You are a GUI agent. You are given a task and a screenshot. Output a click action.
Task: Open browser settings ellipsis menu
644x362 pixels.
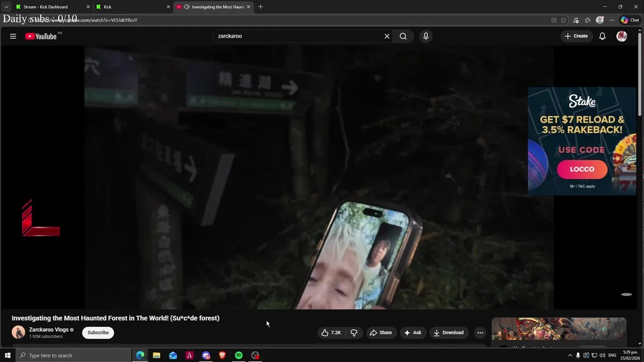coord(612,20)
